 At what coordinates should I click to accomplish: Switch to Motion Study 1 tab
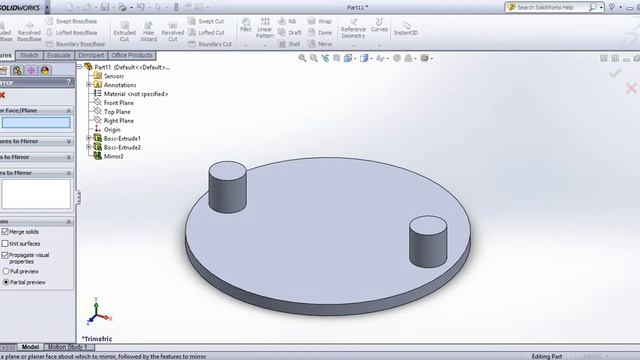(68, 347)
